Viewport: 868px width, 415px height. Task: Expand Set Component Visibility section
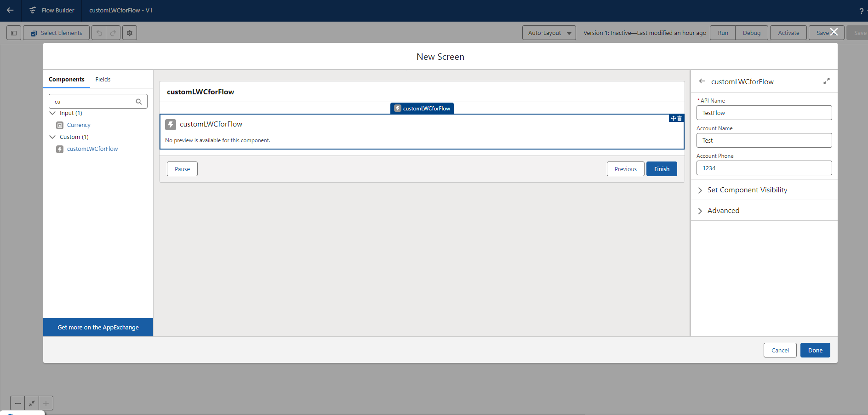coord(764,190)
